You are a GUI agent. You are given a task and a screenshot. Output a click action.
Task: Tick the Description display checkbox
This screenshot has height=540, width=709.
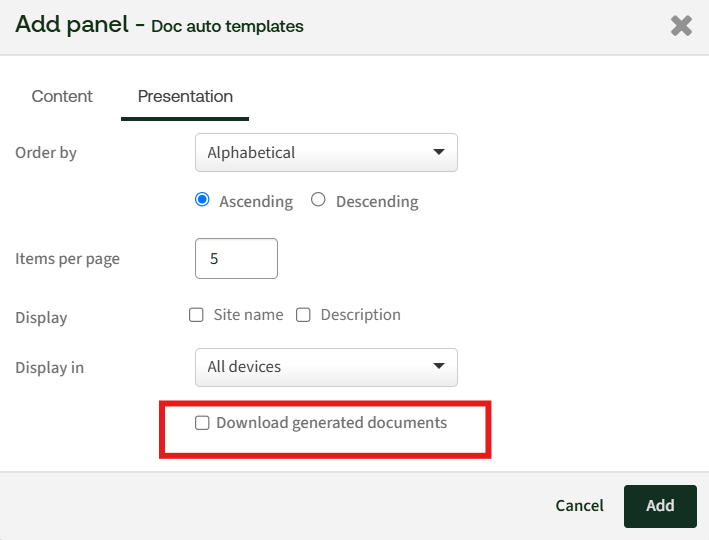[303, 315]
